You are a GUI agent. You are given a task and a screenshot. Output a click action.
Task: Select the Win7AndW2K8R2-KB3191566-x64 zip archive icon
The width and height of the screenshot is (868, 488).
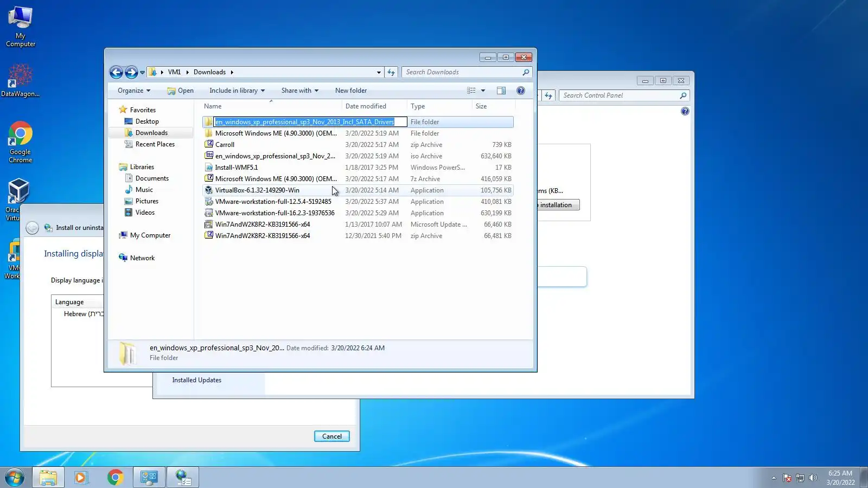tap(209, 236)
